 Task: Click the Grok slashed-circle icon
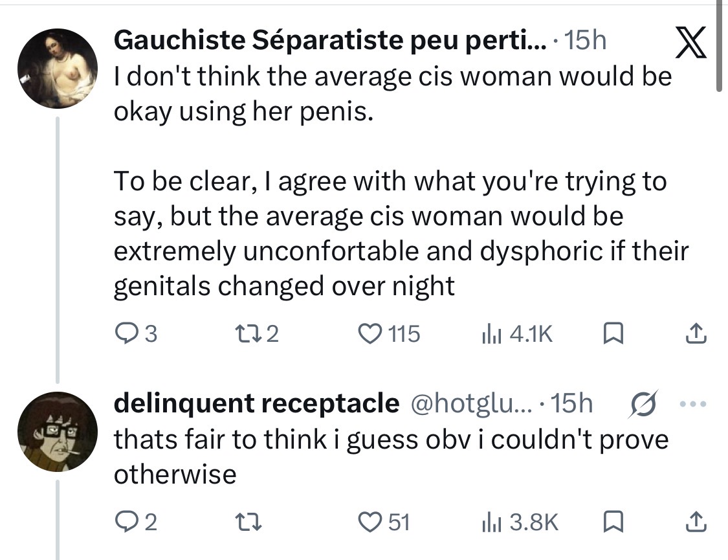(643, 405)
